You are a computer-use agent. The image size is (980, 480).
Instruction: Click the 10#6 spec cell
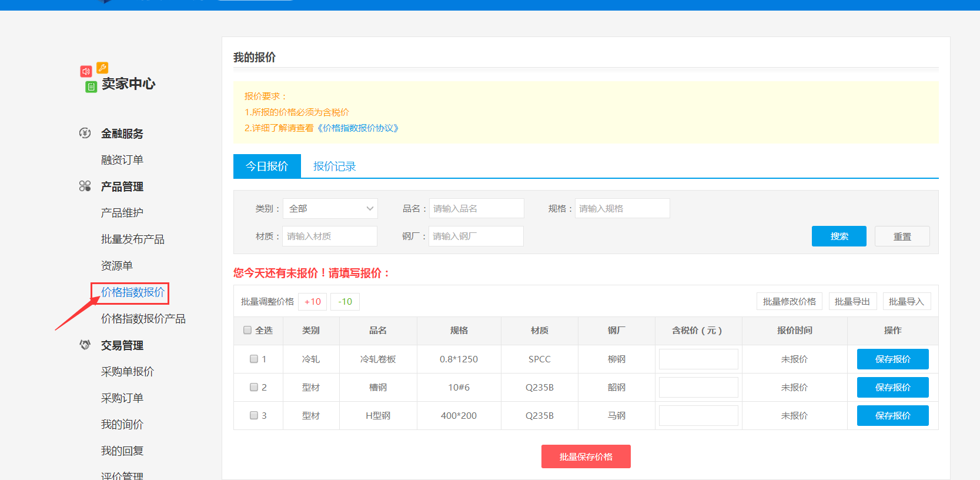click(x=459, y=387)
